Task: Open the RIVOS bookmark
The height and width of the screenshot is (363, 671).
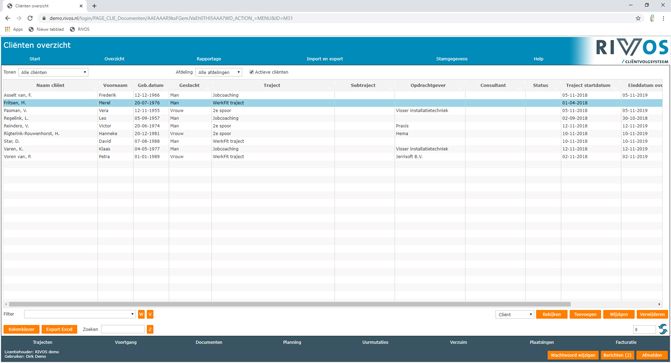Action: point(80,29)
